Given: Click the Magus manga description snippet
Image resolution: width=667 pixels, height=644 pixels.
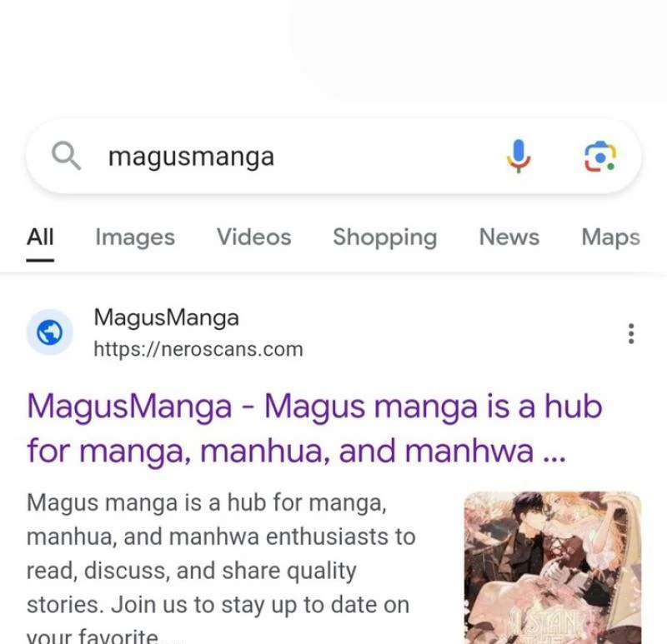Looking at the screenshot, I should pyautogui.click(x=221, y=567).
